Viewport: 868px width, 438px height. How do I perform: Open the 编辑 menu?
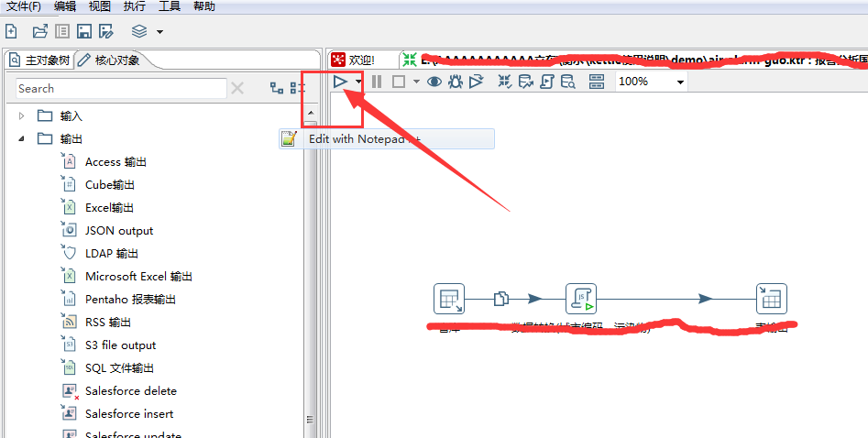tap(65, 6)
